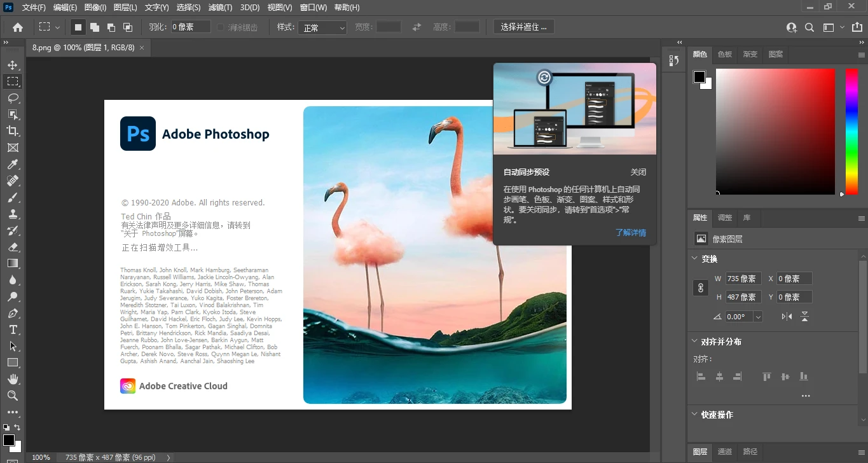The height and width of the screenshot is (463, 868).
Task: Open the 文件(F) menu
Action: point(34,8)
